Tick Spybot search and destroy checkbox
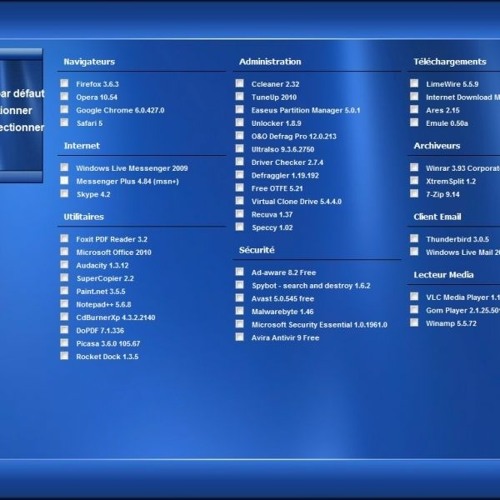 (x=240, y=285)
